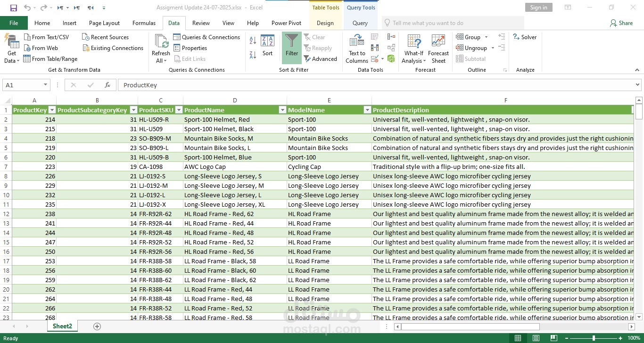Add a new sheet with plus button
The image size is (644, 343).
coord(97,326)
